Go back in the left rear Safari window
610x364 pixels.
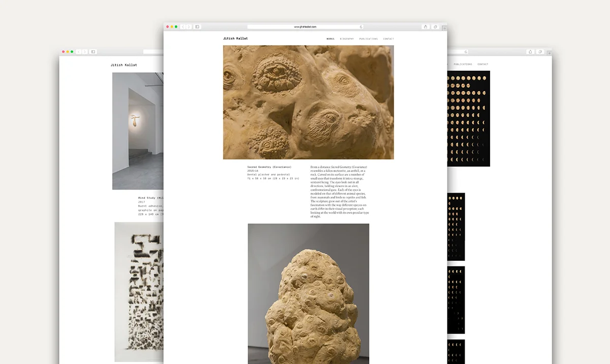(79, 52)
